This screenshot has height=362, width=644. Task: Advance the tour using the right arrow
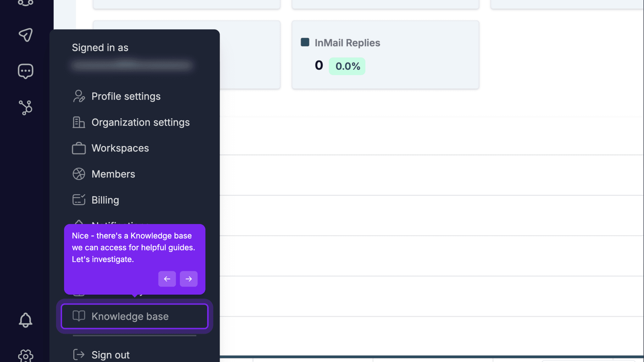pyautogui.click(x=188, y=279)
